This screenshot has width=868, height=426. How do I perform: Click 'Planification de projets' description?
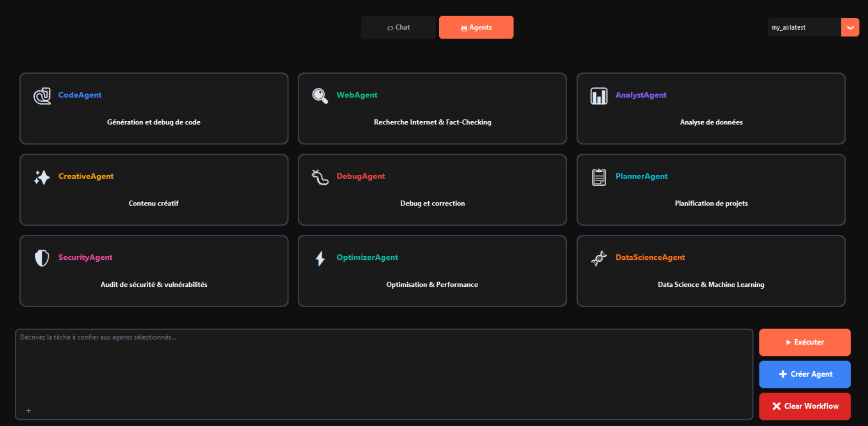[711, 203]
